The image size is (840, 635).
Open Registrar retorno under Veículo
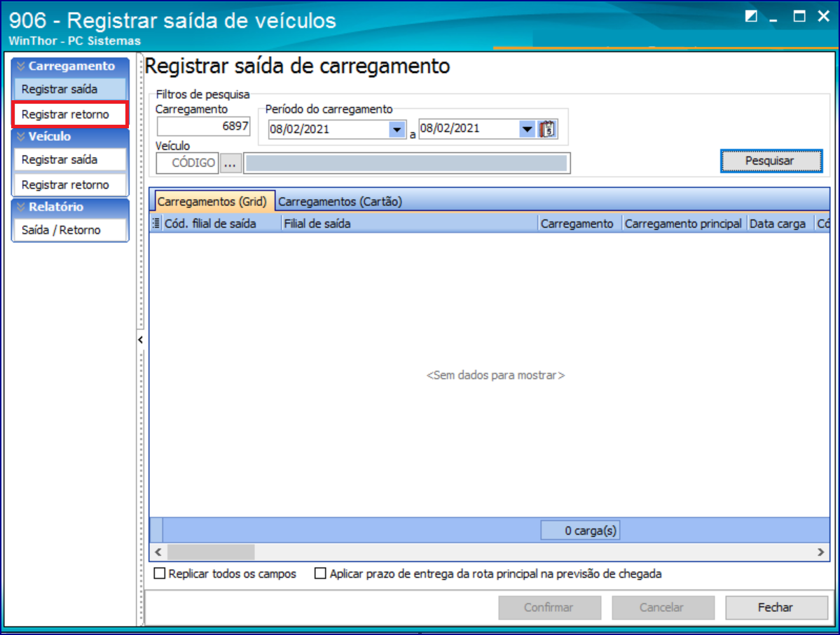(x=70, y=185)
